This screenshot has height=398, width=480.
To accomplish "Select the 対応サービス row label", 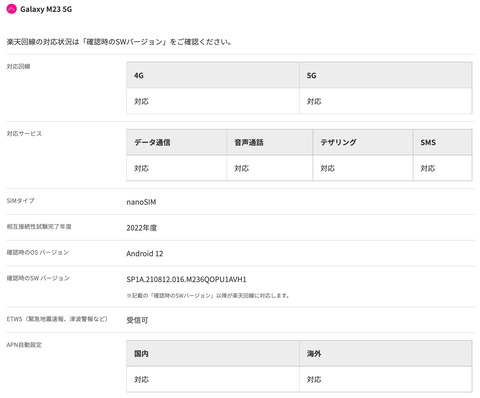I will [24, 134].
